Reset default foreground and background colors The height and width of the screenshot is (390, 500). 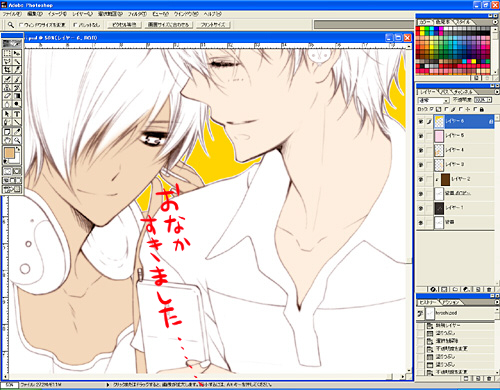click(6, 162)
